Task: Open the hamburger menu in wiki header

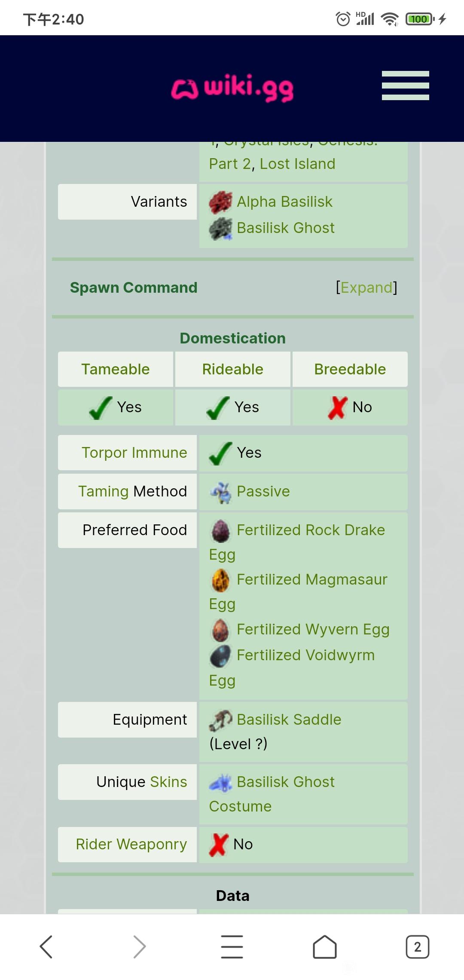Action: (405, 86)
